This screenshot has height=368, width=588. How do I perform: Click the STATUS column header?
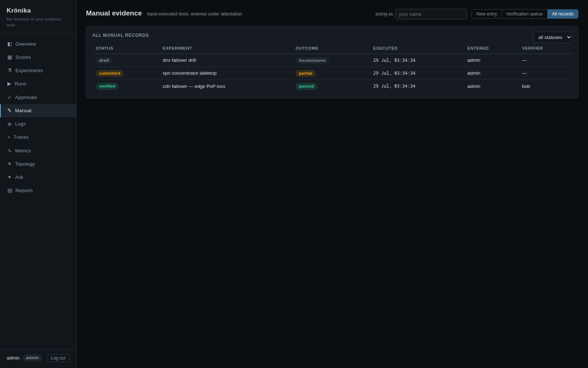pos(104,48)
